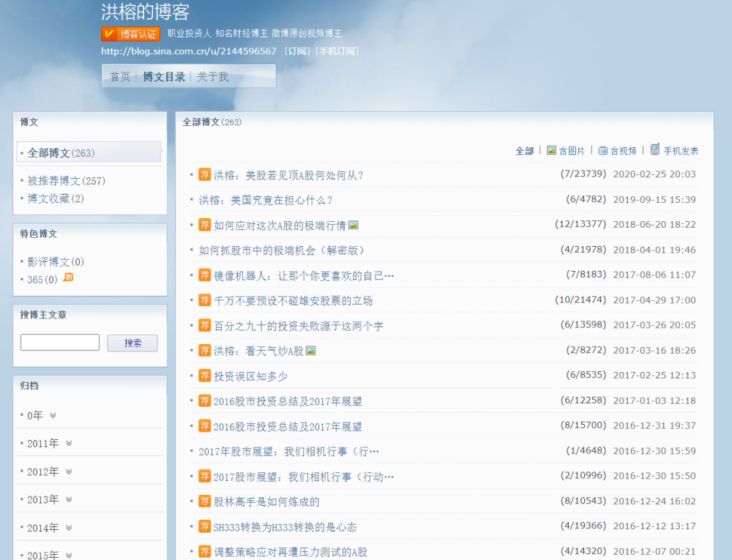Expand the 2012年 archive
Screen dimensions: 732x560
[69, 471]
